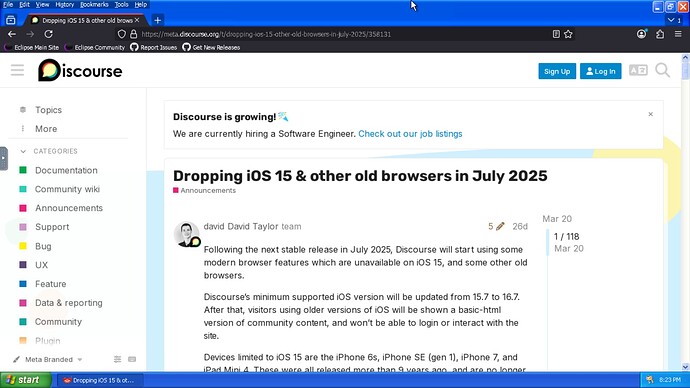Toggle reader view icon
The image size is (690, 388).
tap(556, 34)
